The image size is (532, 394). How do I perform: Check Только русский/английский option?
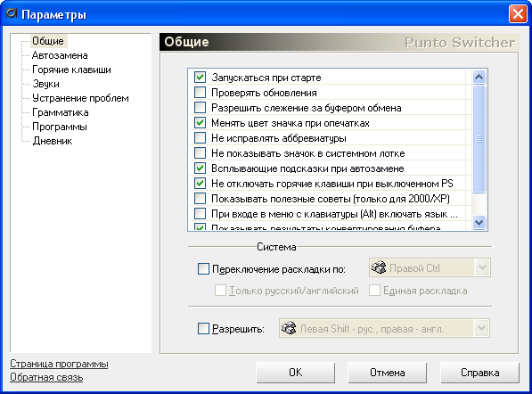click(x=220, y=291)
